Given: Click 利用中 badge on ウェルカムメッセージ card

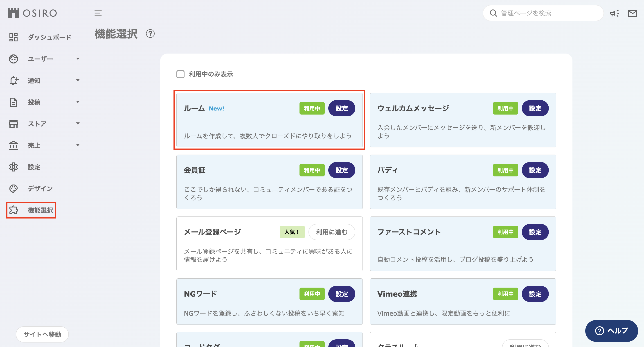Looking at the screenshot, I should point(505,108).
